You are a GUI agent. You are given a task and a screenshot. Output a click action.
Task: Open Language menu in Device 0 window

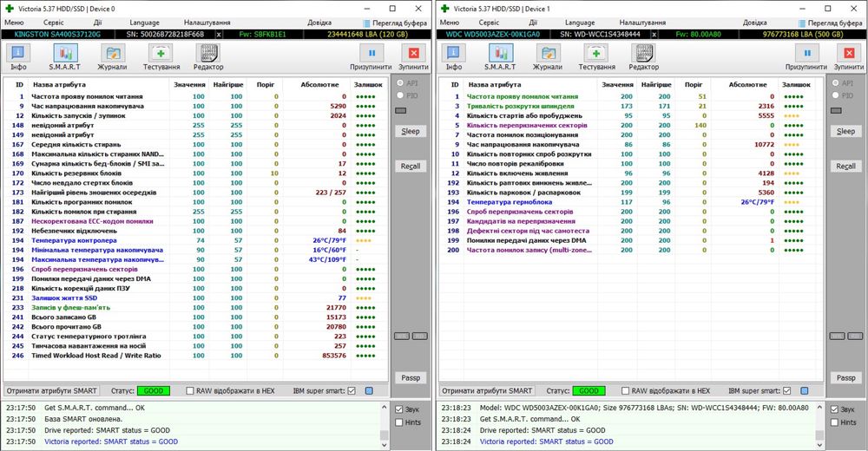[144, 23]
